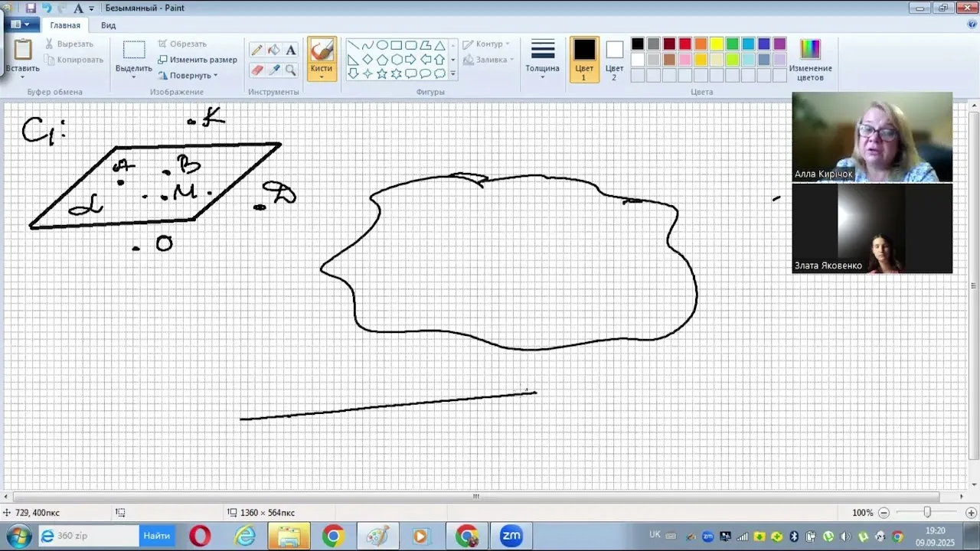Open the Толщина line thickness dropdown

coord(542,59)
